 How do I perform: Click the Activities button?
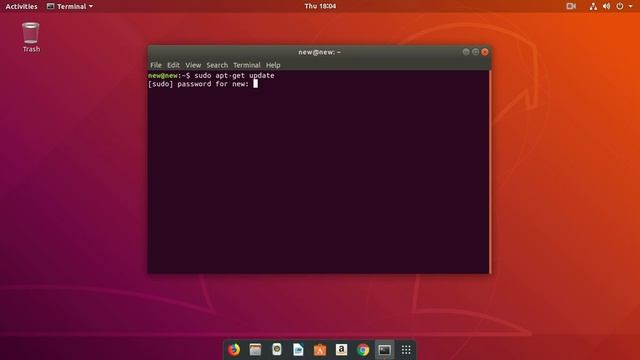[x=21, y=6]
